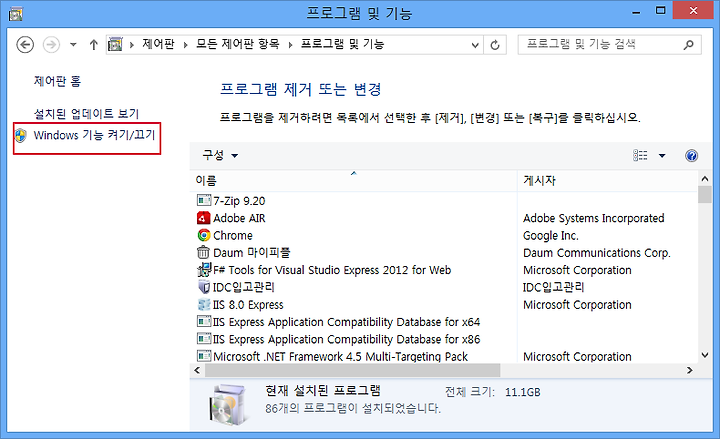Select IIS Express Compatibility Database for x86
Image resolution: width=720 pixels, height=439 pixels.
pos(346,339)
